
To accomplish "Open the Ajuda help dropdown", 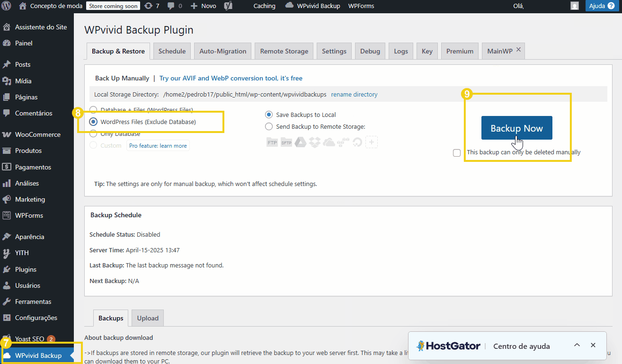I will [x=602, y=6].
